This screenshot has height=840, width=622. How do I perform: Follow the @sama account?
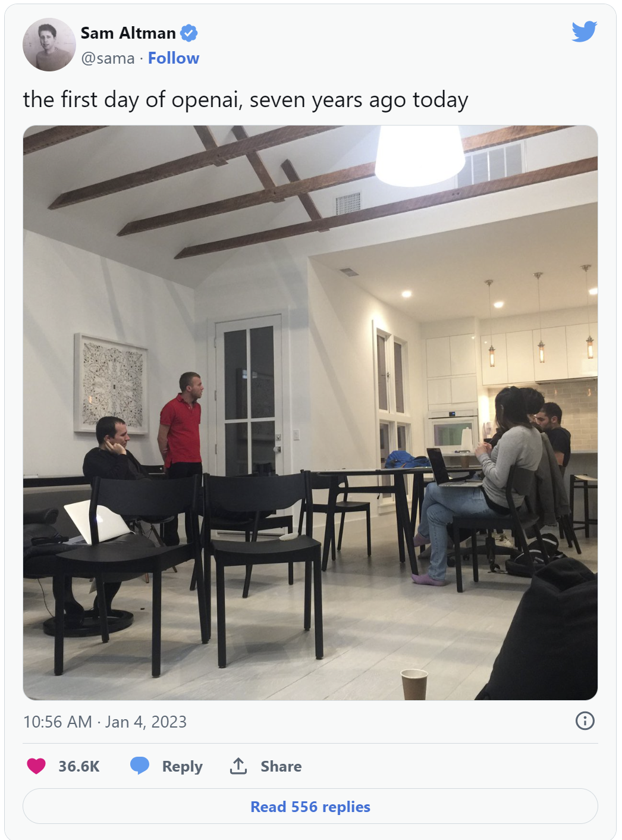point(174,58)
